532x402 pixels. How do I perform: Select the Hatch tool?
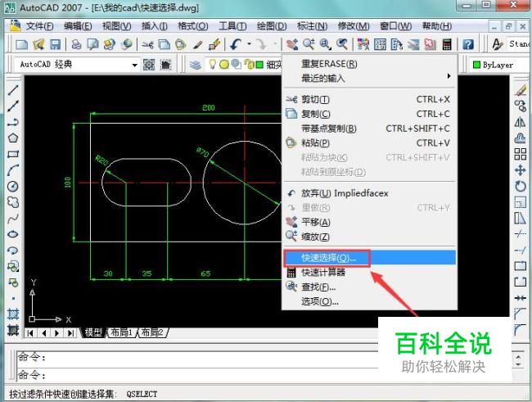coord(13,314)
